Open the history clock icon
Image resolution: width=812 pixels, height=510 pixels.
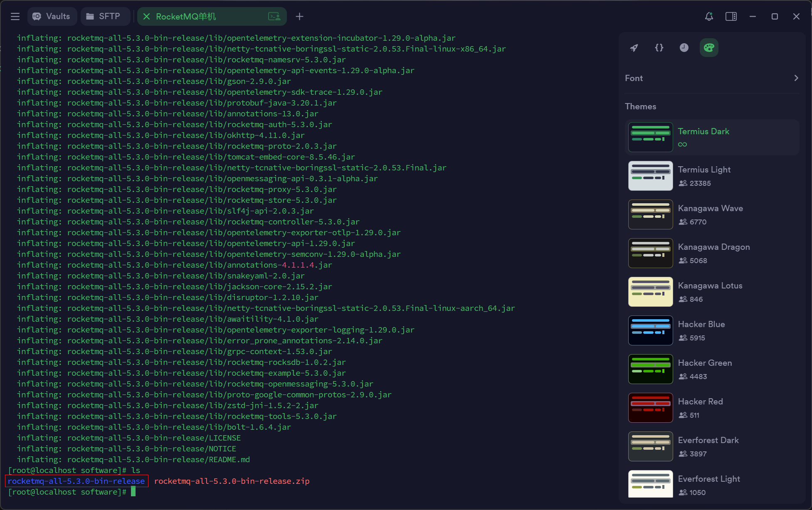pos(684,48)
